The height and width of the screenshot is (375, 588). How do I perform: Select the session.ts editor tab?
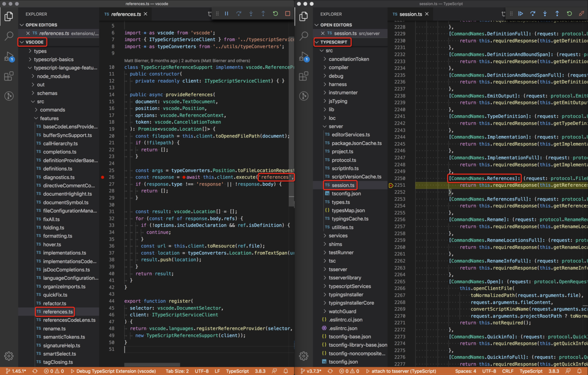[410, 14]
